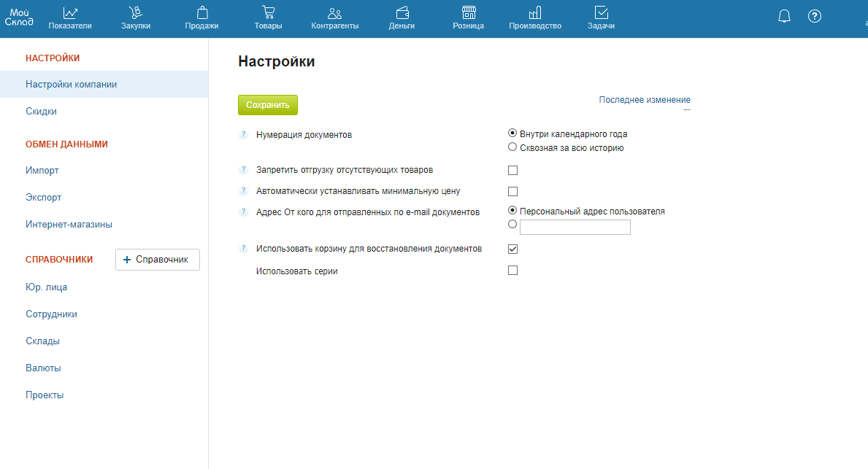Click the МойСклад logo
The image size is (868, 469).
pos(19,18)
